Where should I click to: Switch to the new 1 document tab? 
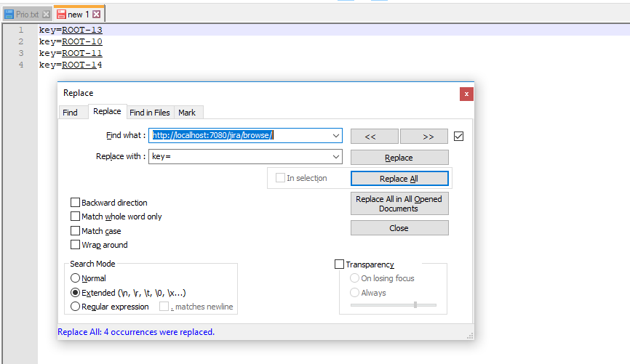pyautogui.click(x=79, y=14)
